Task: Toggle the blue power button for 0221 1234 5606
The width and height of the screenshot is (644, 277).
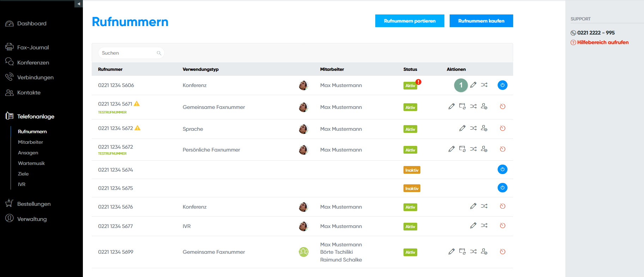Action: pos(503,85)
